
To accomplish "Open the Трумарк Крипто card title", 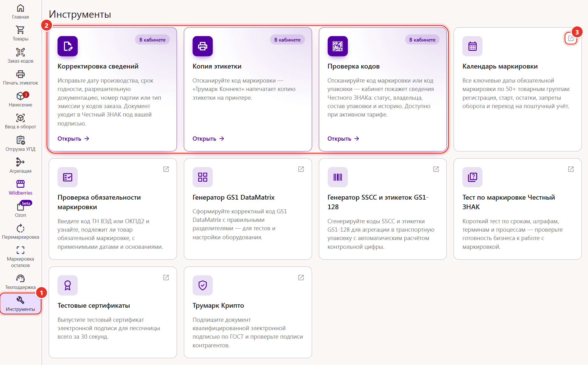I will click(x=218, y=305).
